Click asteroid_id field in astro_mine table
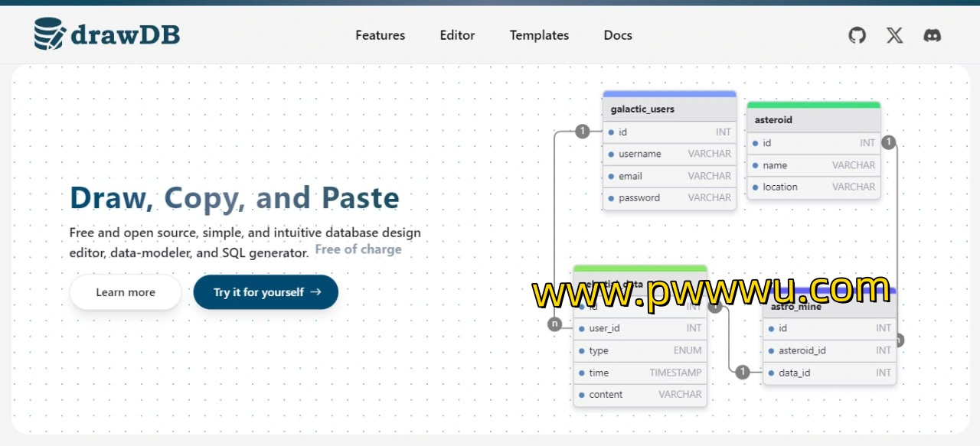 pos(829,350)
